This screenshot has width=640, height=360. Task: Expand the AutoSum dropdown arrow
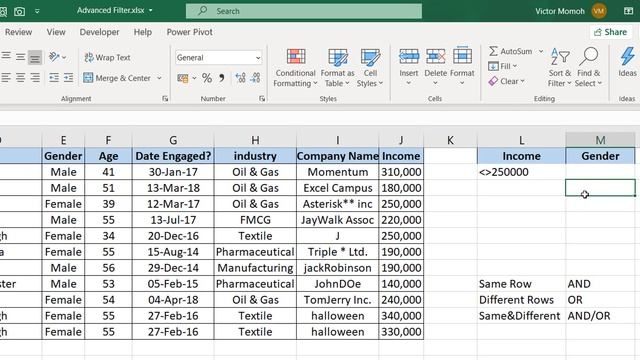tap(541, 51)
